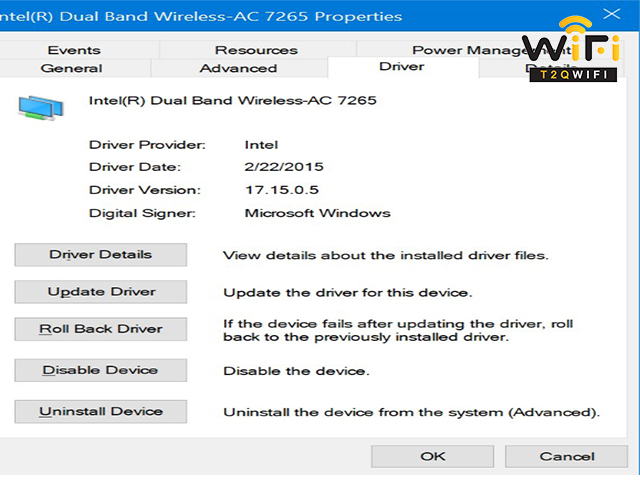Click Uninstall Device button
Screen dimensions: 640x480
pos(101,411)
